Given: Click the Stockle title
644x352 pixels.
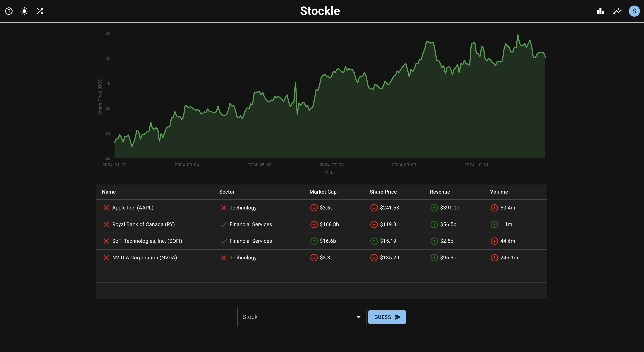Looking at the screenshot, I should pyautogui.click(x=320, y=11).
